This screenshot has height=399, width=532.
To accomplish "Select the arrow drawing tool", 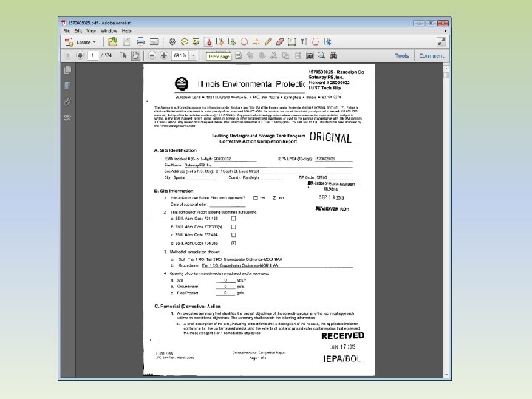I will pyautogui.click(x=256, y=41).
